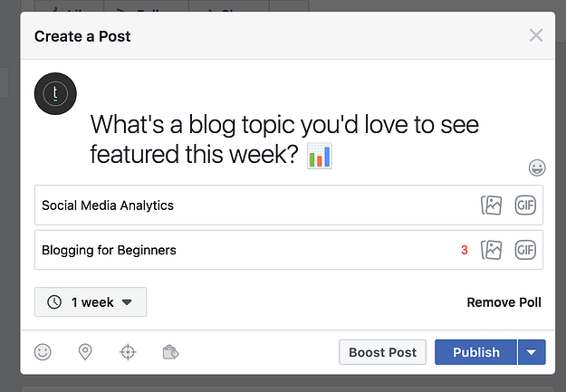The height and width of the screenshot is (392, 566).
Task: Open emoji picker beside post text
Action: (x=537, y=167)
